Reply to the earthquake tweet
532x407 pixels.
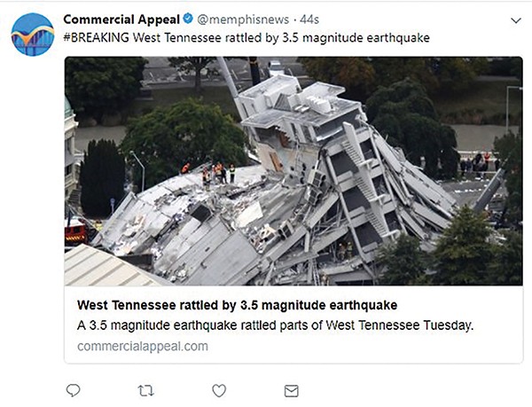[x=74, y=390]
